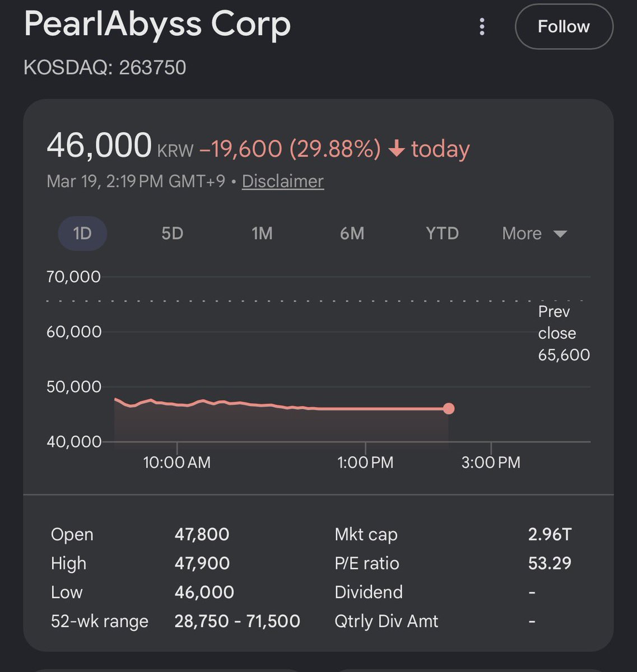
Task: Switch to the 6M chart range
Action: [x=352, y=233]
